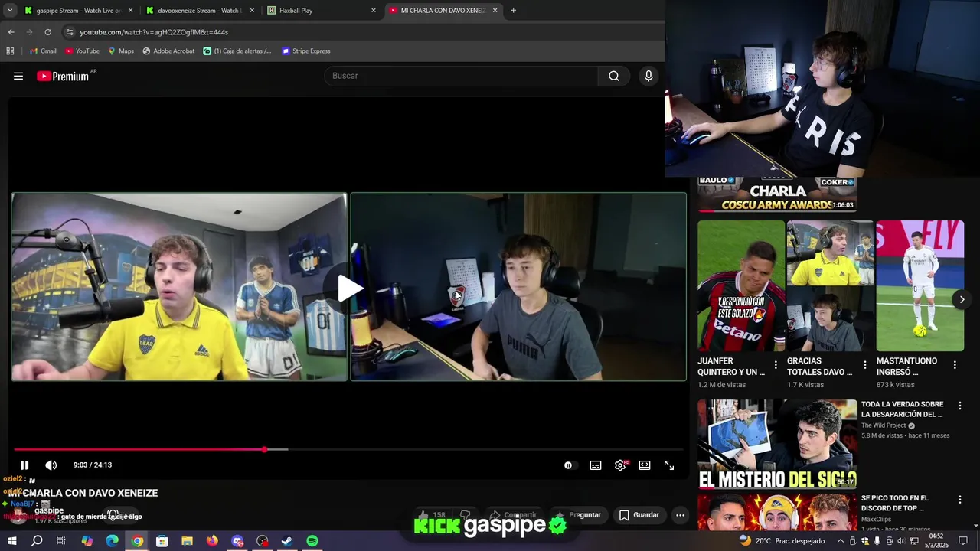Open the tab search dropdown arrow
This screenshot has width=980, height=551.
click(10, 11)
